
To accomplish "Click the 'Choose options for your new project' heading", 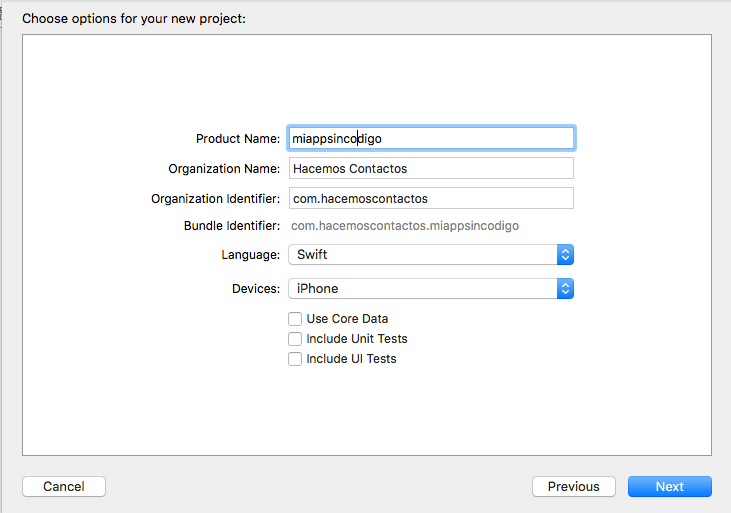I will pos(134,18).
